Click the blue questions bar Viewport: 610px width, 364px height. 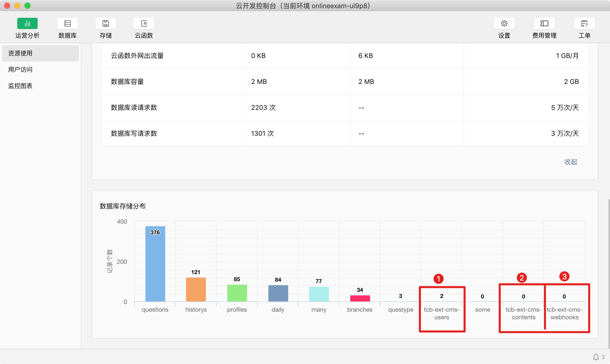[x=155, y=264]
